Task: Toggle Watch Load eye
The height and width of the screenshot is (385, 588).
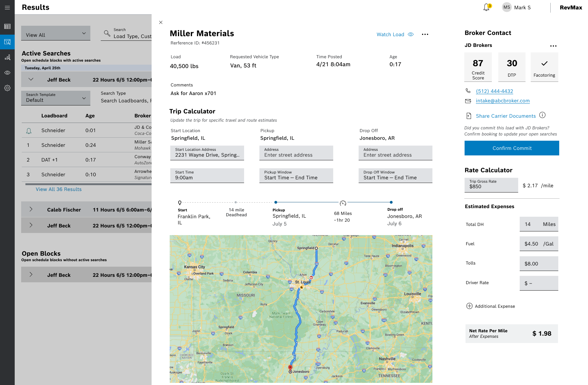Action: 411,34
